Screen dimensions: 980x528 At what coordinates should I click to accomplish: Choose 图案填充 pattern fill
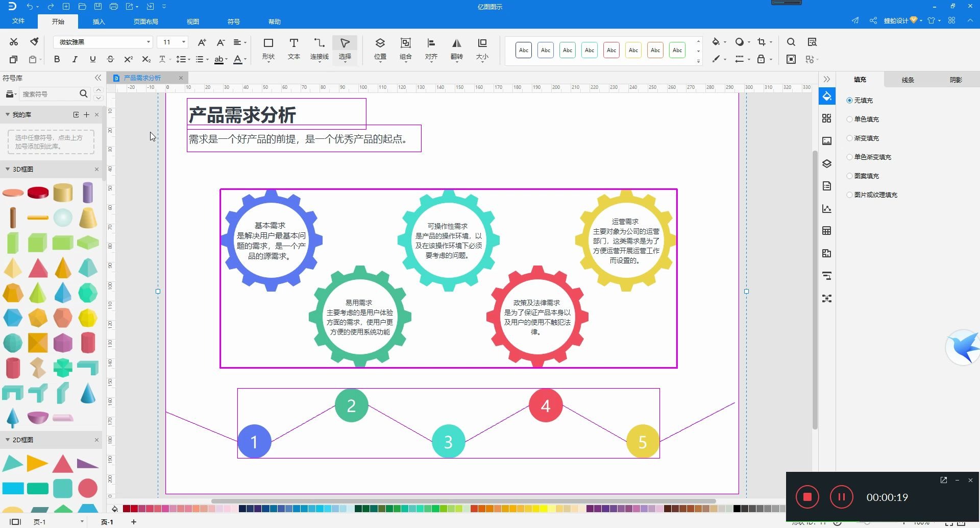(849, 176)
